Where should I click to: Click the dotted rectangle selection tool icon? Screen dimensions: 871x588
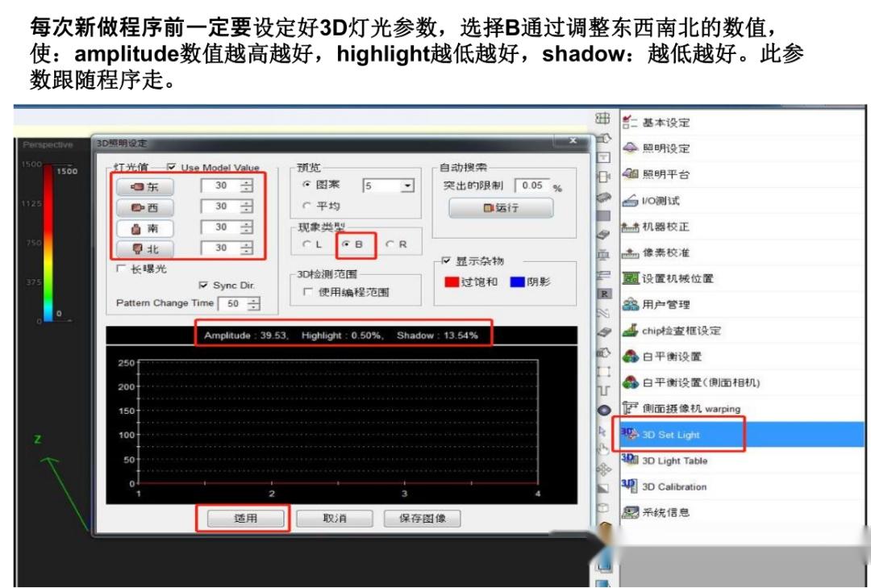point(603,372)
